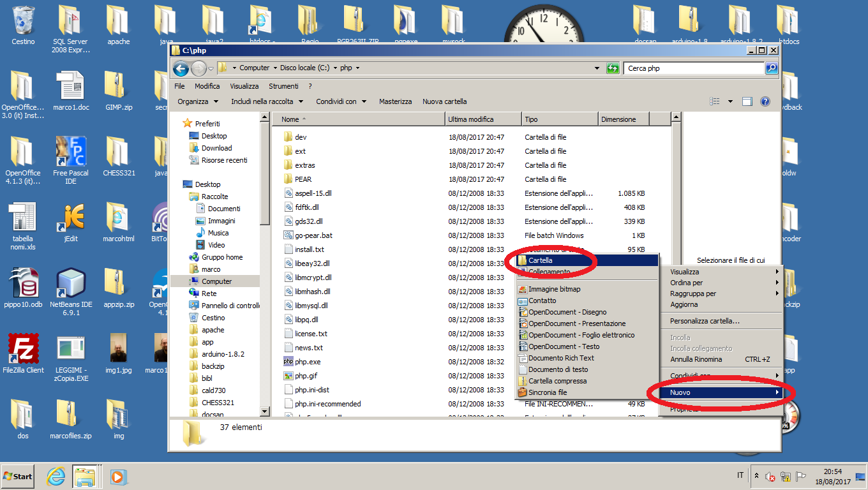Click the back navigation arrow button
This screenshot has height=490, width=868.
(181, 68)
